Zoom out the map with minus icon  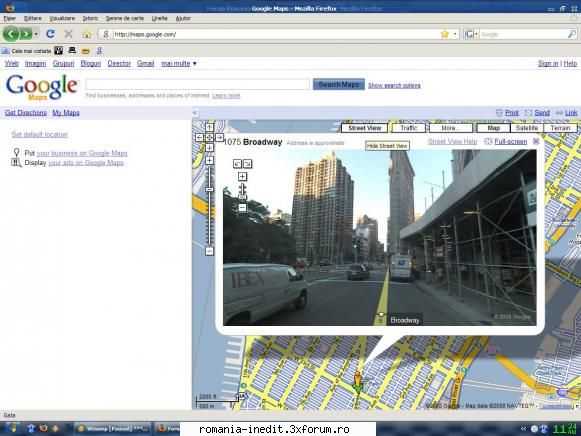tap(209, 251)
